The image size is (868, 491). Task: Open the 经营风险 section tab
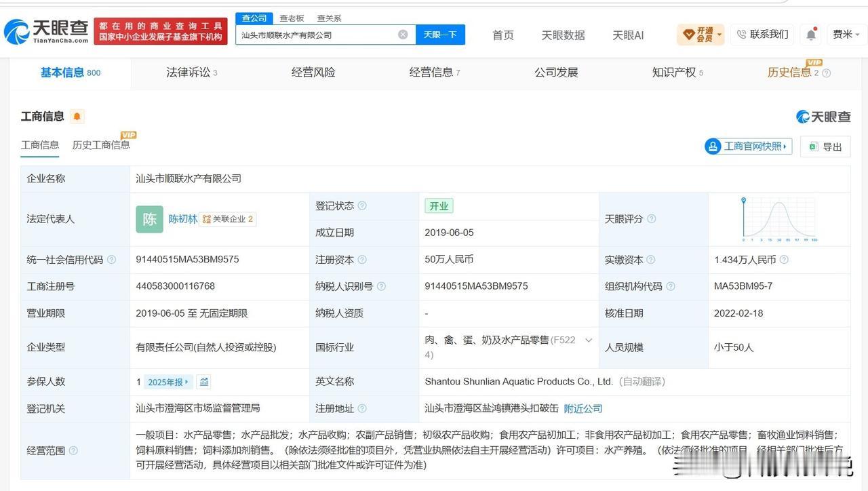coord(313,73)
